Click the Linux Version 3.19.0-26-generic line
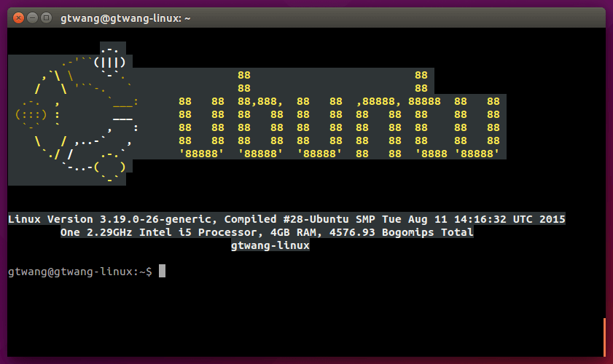 coord(114,219)
